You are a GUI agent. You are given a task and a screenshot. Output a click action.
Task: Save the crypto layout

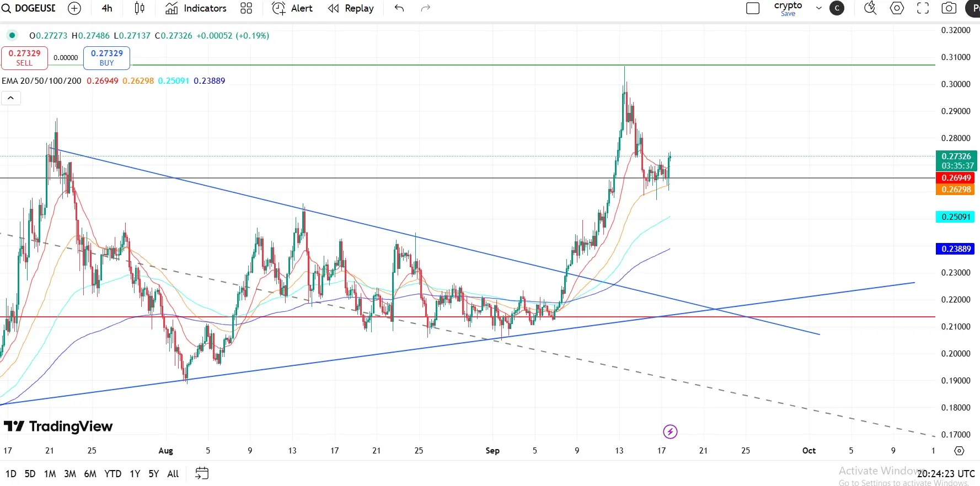click(788, 14)
